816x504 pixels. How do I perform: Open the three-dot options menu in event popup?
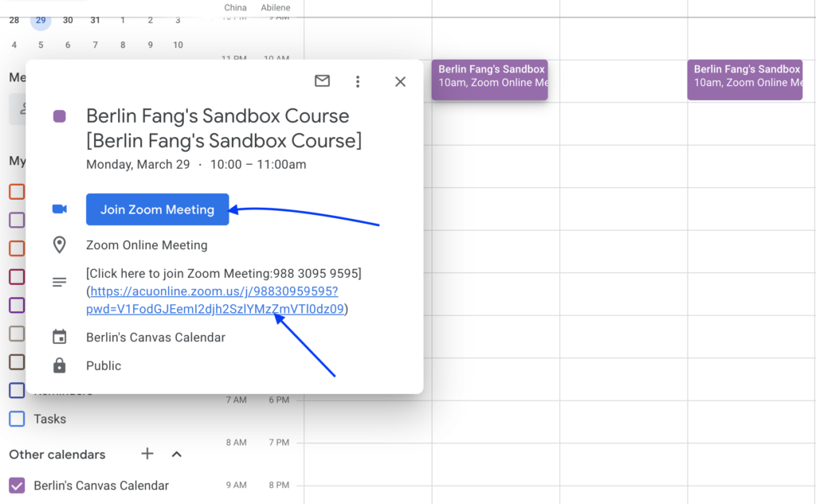point(358,81)
